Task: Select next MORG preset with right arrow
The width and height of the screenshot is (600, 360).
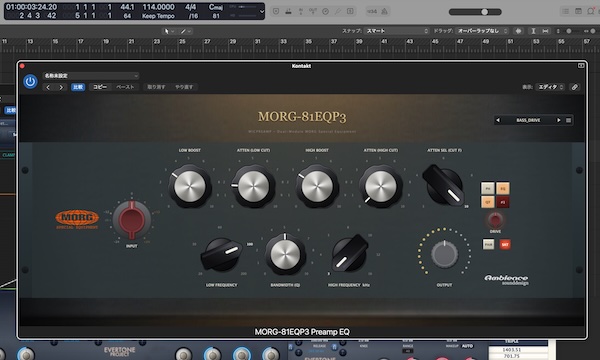Action: pyautogui.click(x=559, y=120)
